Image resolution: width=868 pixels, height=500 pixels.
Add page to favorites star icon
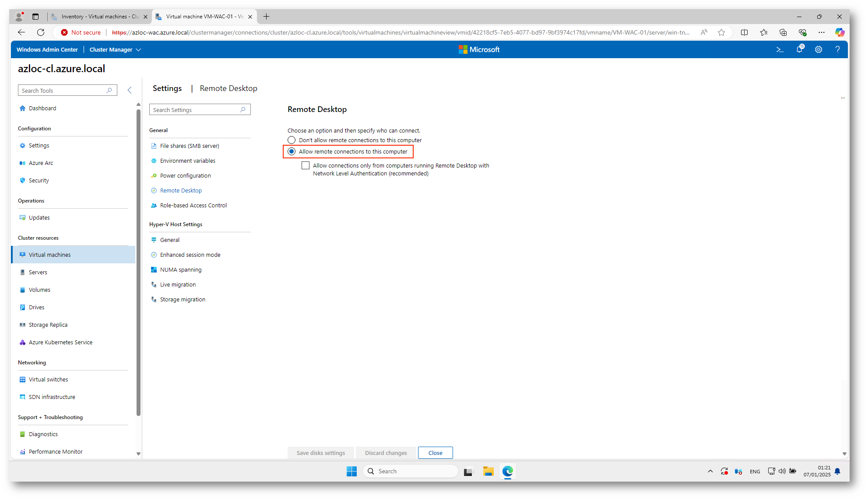[x=721, y=32]
